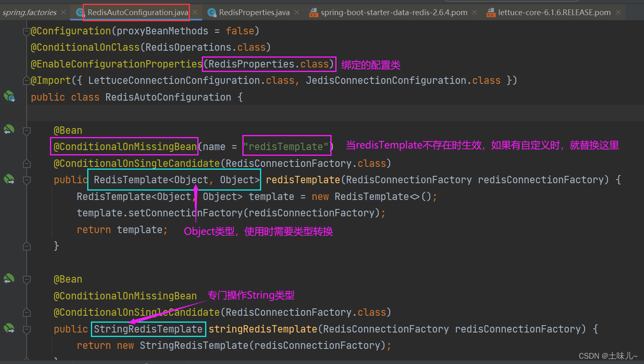Click the class name RedisAutoConfiguration in declaration

168,97
